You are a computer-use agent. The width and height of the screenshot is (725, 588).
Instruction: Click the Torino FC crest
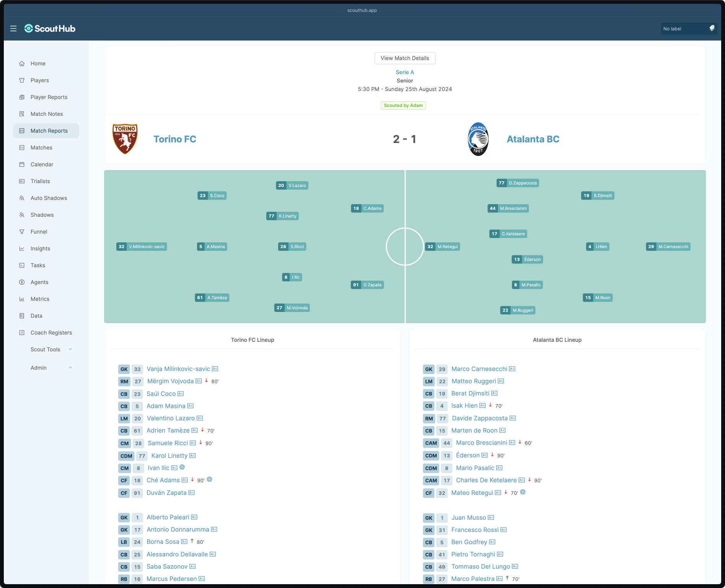(x=125, y=139)
